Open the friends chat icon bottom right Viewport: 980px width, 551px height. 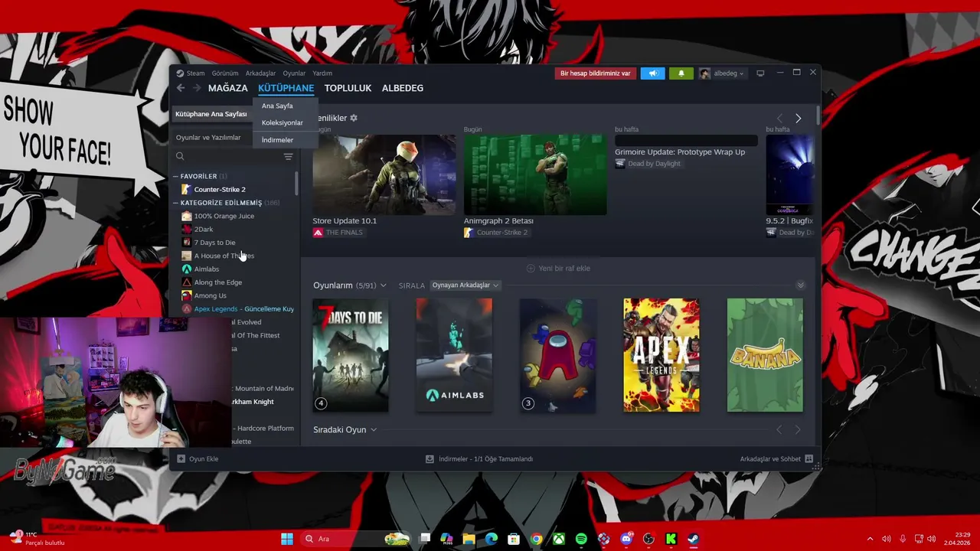(x=808, y=458)
